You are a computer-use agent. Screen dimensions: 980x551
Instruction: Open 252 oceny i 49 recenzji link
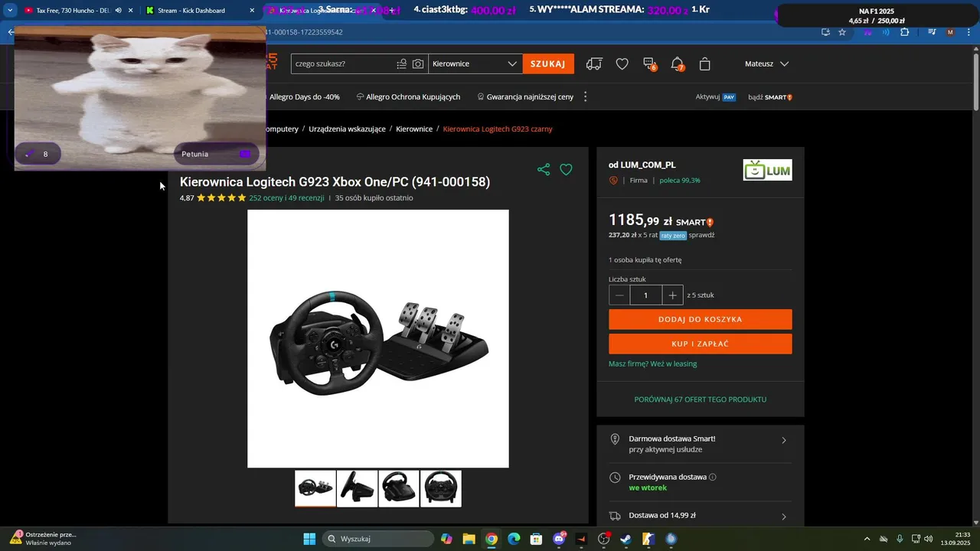click(286, 198)
